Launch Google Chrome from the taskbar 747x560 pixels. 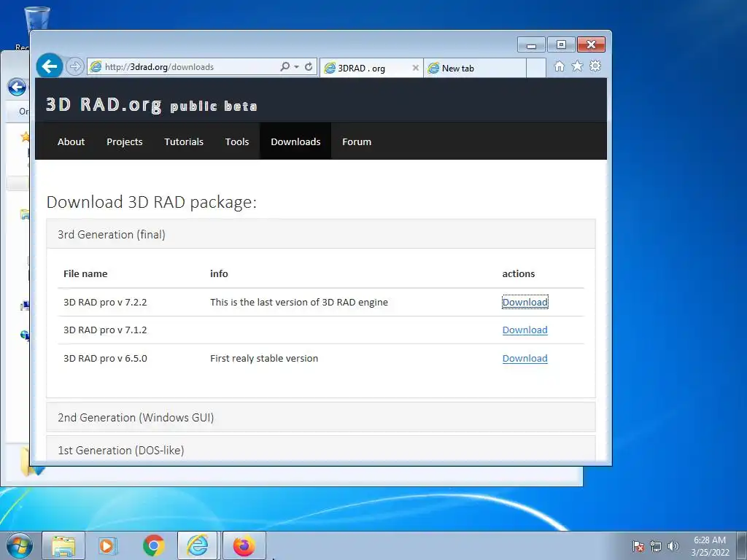153,545
